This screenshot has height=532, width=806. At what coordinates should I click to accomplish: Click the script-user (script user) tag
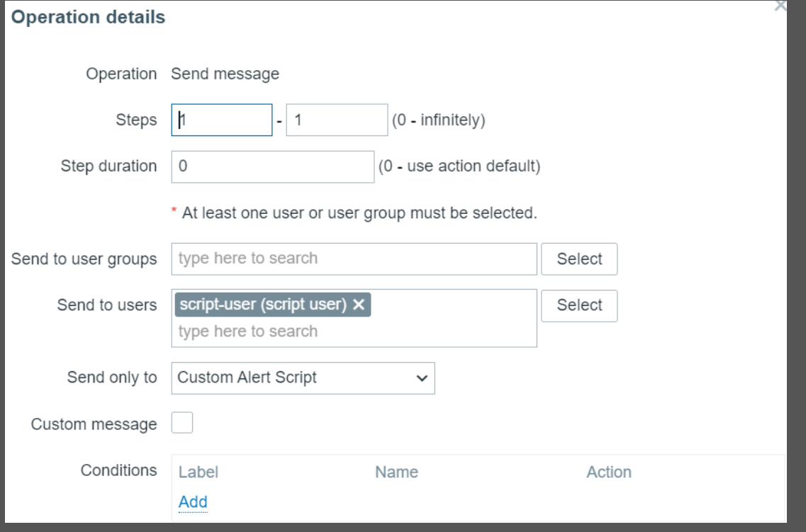click(263, 305)
